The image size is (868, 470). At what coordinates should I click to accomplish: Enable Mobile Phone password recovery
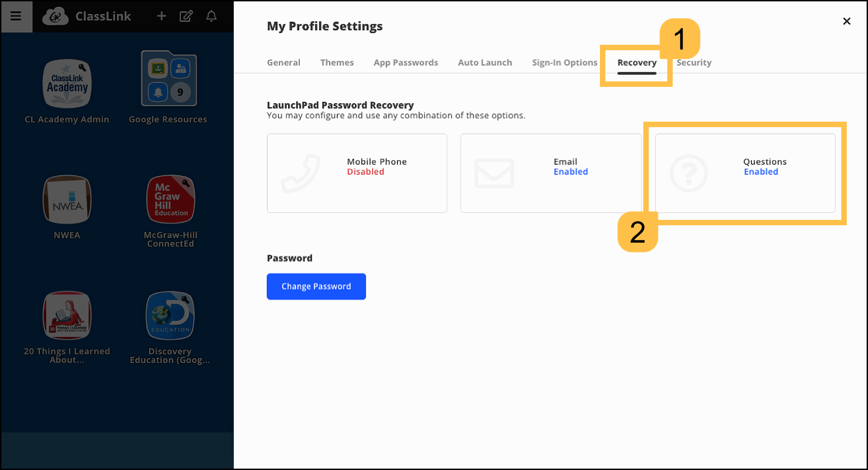tap(357, 173)
